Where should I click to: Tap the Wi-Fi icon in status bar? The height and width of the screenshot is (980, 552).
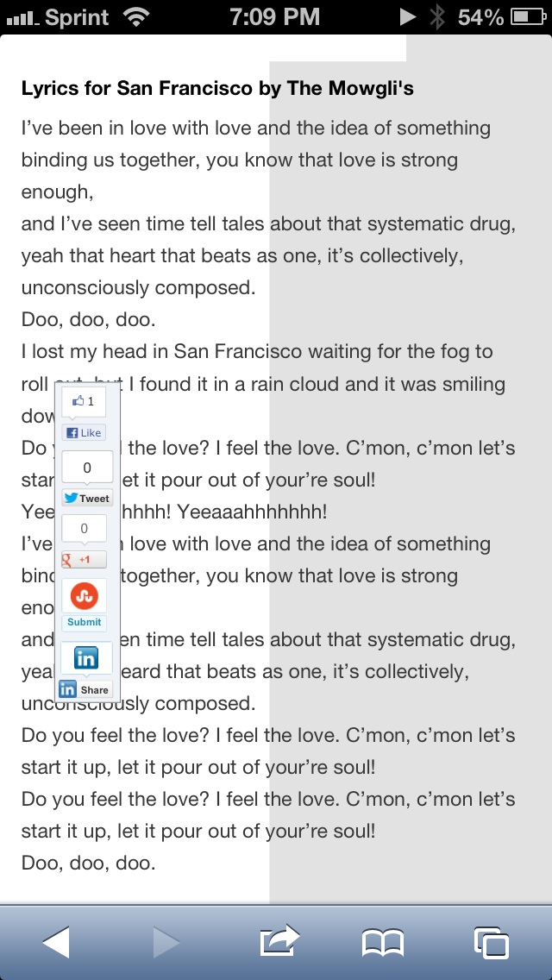pyautogui.click(x=135, y=17)
